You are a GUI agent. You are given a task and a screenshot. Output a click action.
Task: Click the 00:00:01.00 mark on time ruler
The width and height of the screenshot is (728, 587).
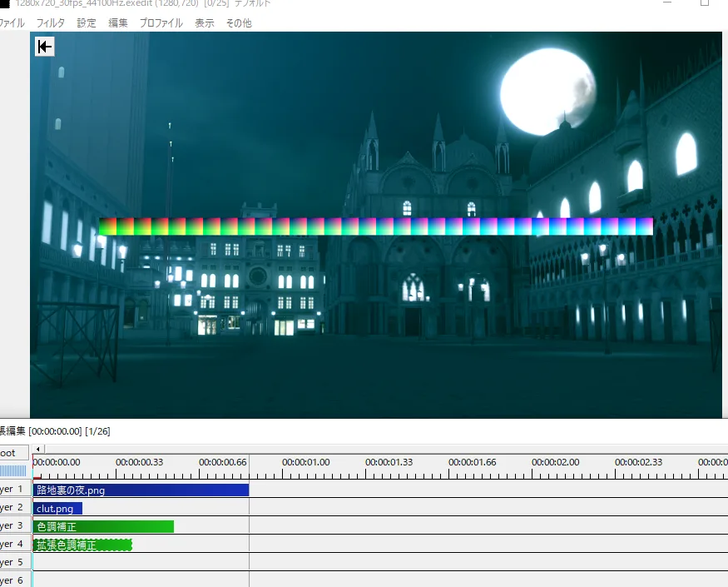click(x=305, y=462)
